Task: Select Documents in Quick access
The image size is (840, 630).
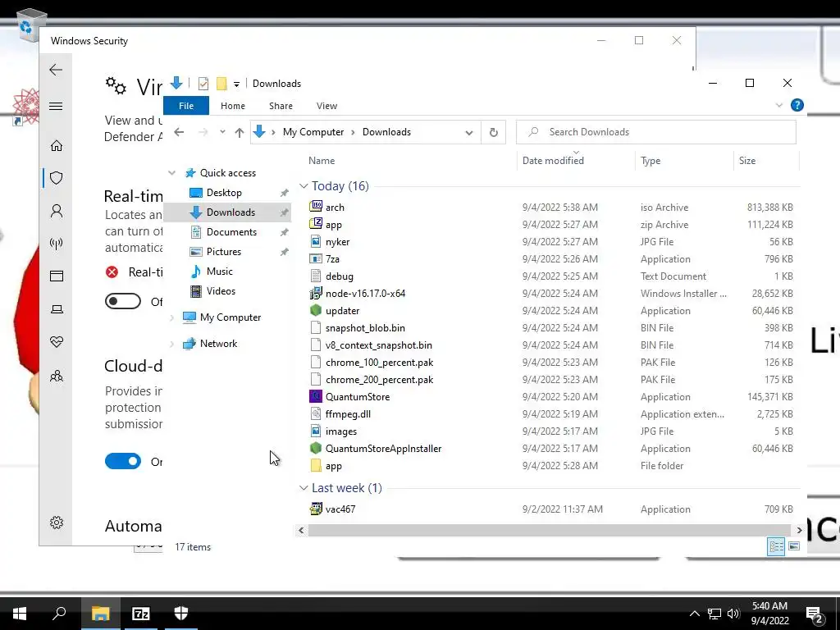Action: [x=231, y=232]
